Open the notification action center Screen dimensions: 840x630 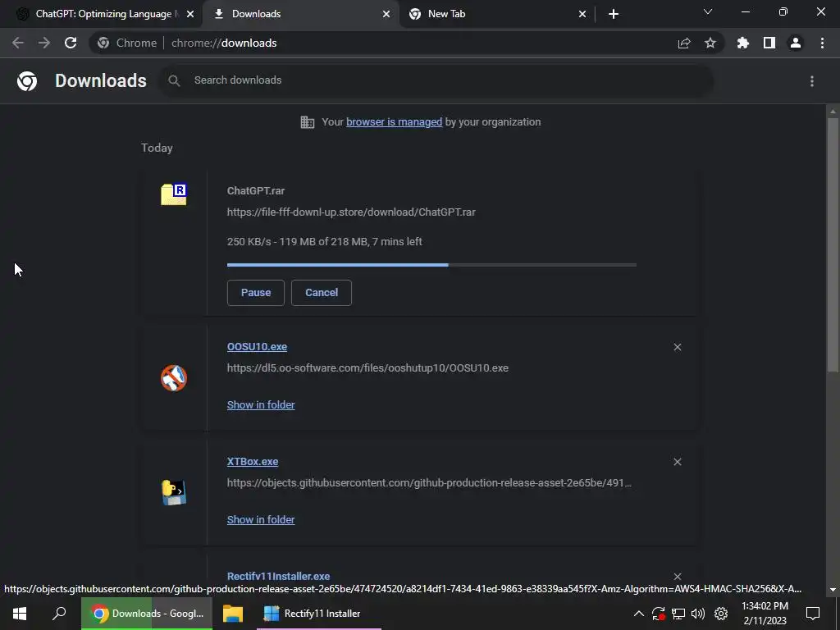pos(813,614)
